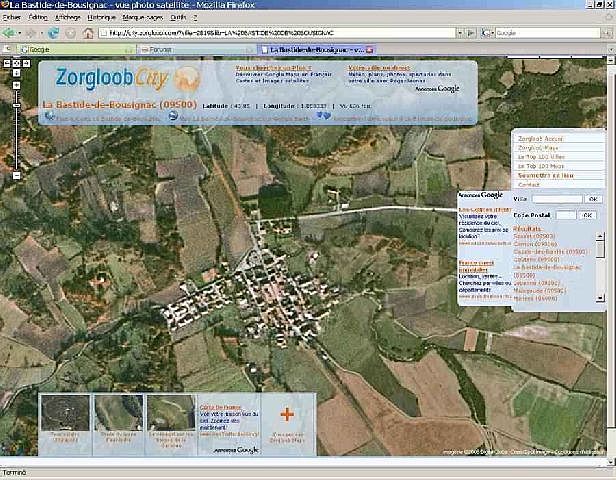Click the page's vertical scrollbar up arrow
Viewport: 616px width, 480px height.
[x=611, y=60]
